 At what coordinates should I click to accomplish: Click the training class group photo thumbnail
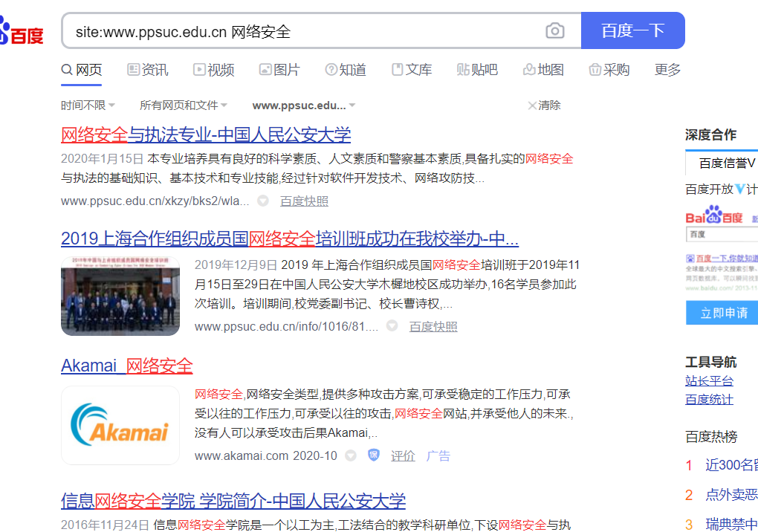(x=120, y=296)
